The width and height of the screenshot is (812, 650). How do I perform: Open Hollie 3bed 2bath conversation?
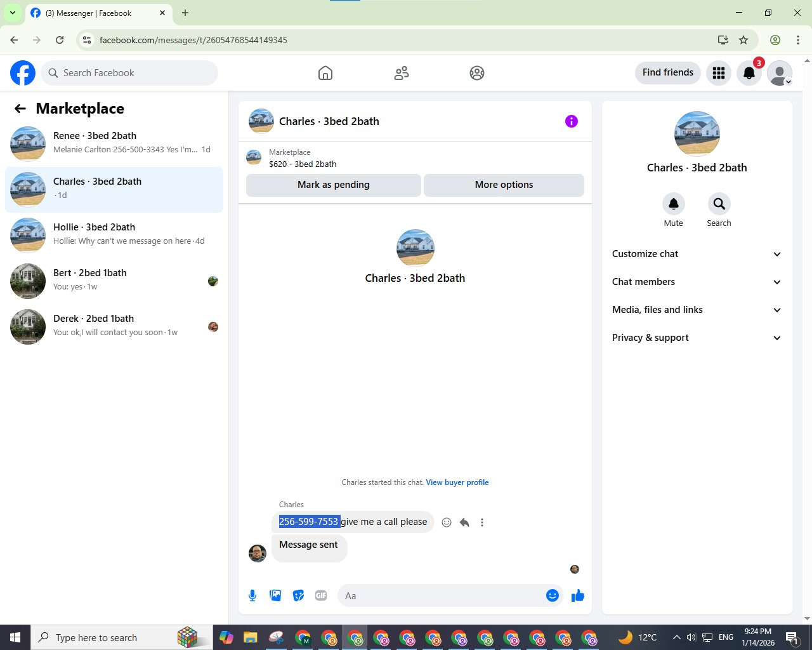(114, 235)
